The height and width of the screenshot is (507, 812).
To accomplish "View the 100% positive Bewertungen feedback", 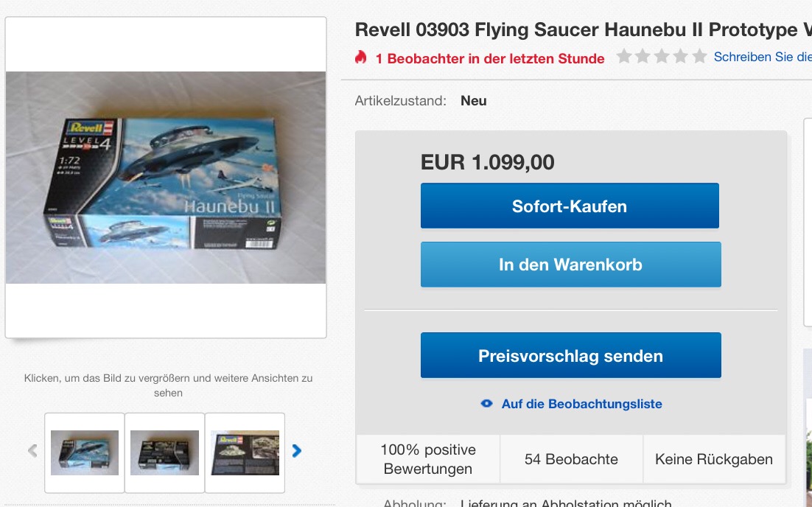I will 428,459.
